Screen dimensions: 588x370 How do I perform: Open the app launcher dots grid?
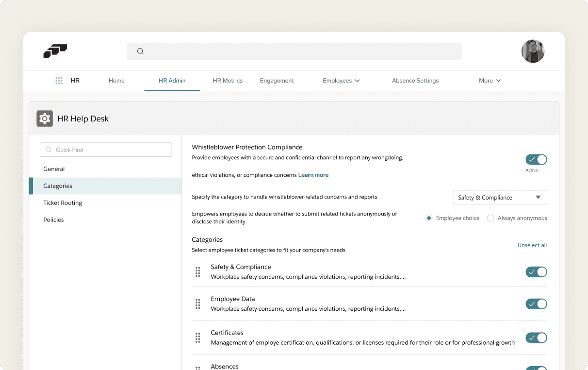[59, 81]
